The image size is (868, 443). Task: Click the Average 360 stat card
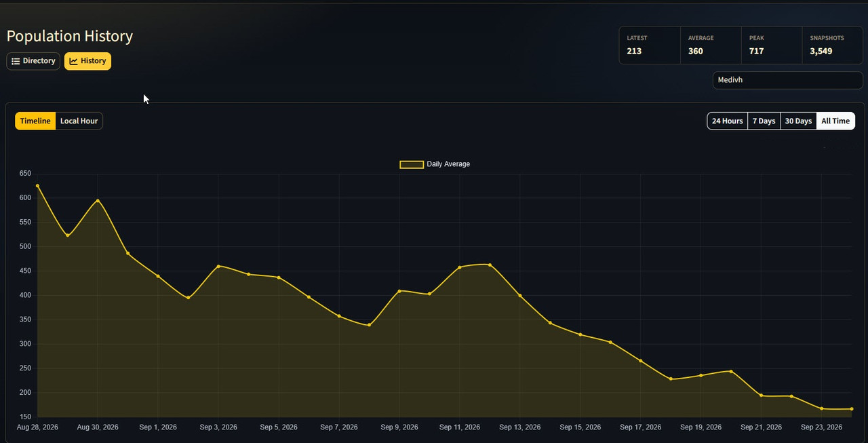(711, 45)
